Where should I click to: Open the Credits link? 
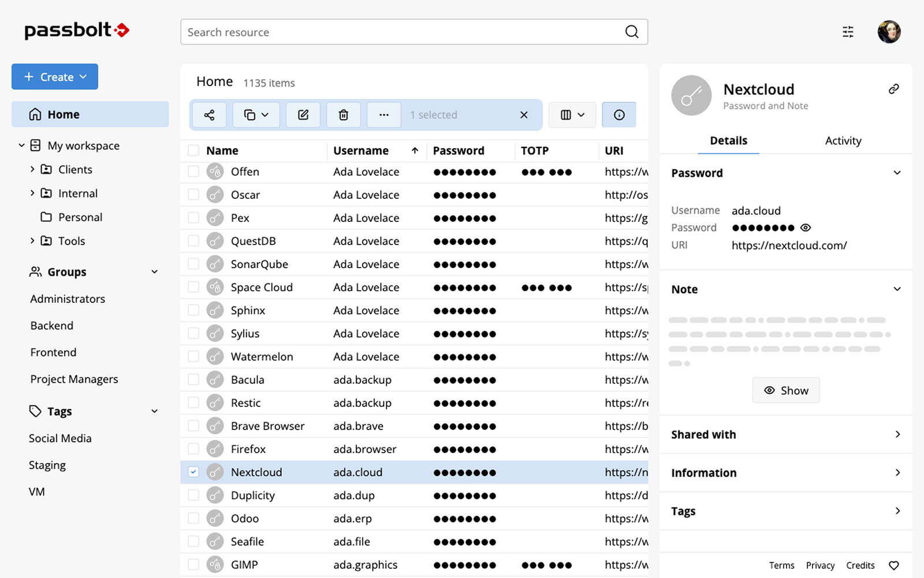pyautogui.click(x=860, y=565)
